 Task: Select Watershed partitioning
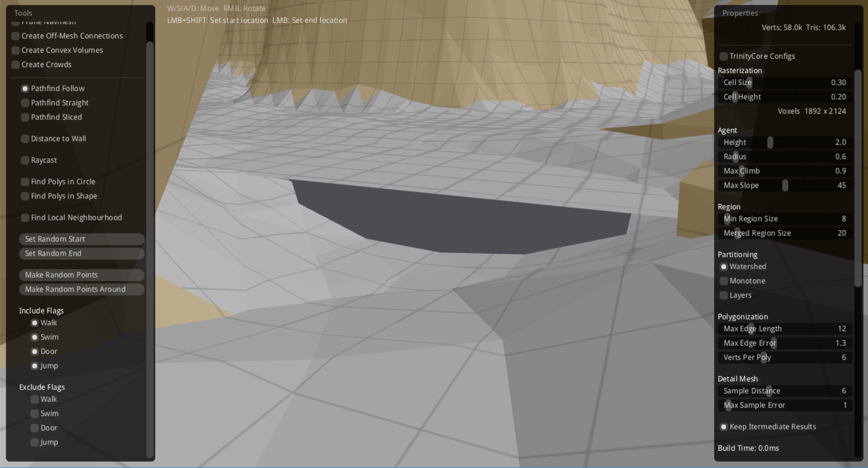pyautogui.click(x=743, y=267)
